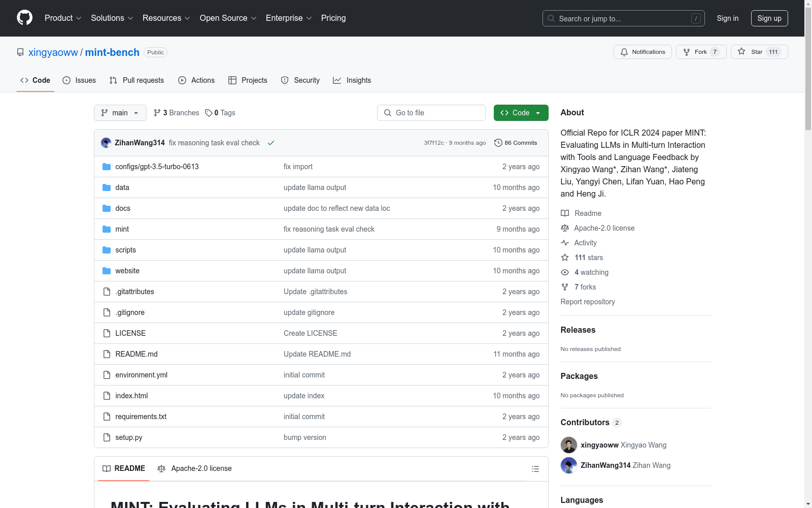Open the .gitignore file

coord(130,312)
